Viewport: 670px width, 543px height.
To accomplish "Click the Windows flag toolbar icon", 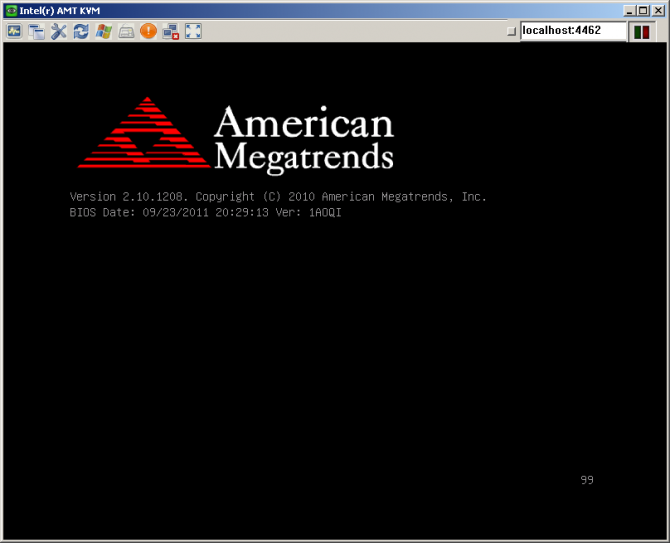I will (103, 31).
